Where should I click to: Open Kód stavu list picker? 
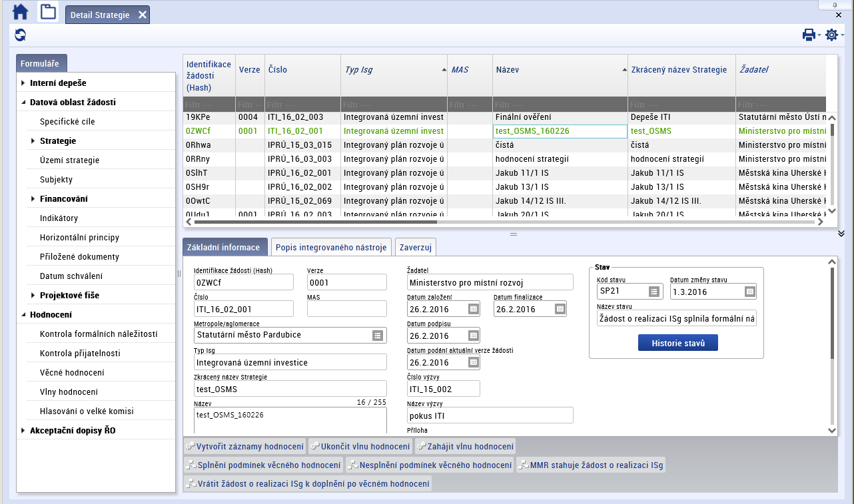[653, 292]
